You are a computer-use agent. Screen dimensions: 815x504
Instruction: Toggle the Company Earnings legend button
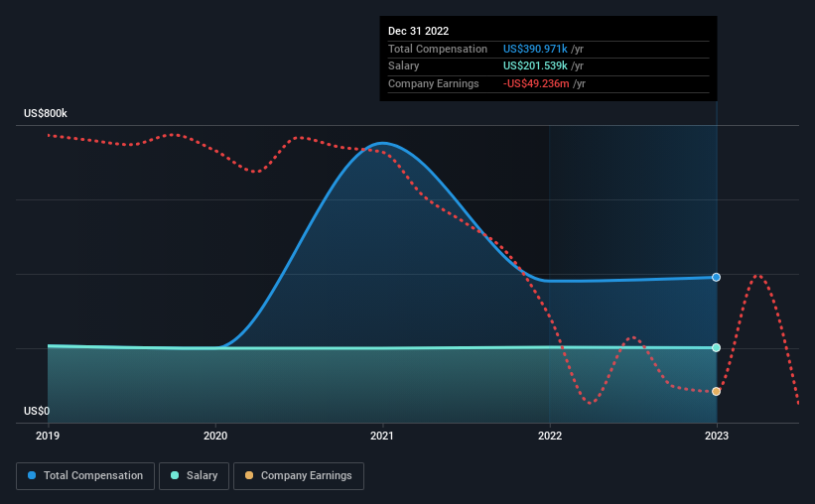pyautogui.click(x=299, y=476)
